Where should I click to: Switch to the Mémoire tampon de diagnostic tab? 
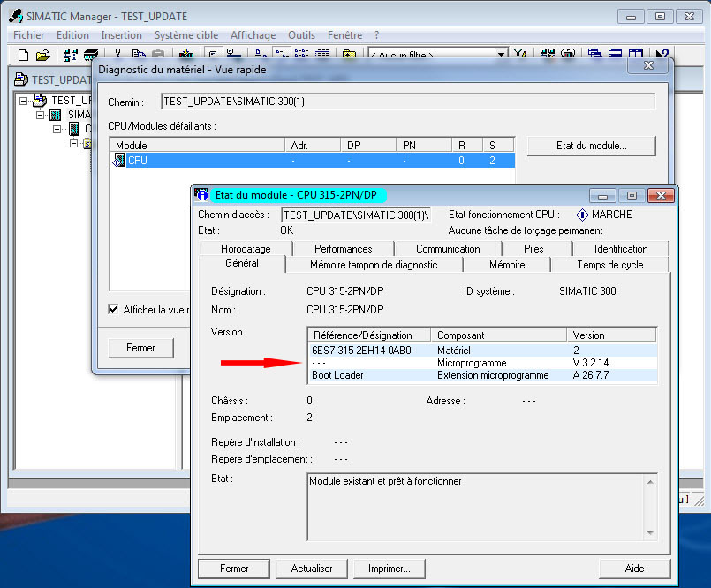pos(373,265)
